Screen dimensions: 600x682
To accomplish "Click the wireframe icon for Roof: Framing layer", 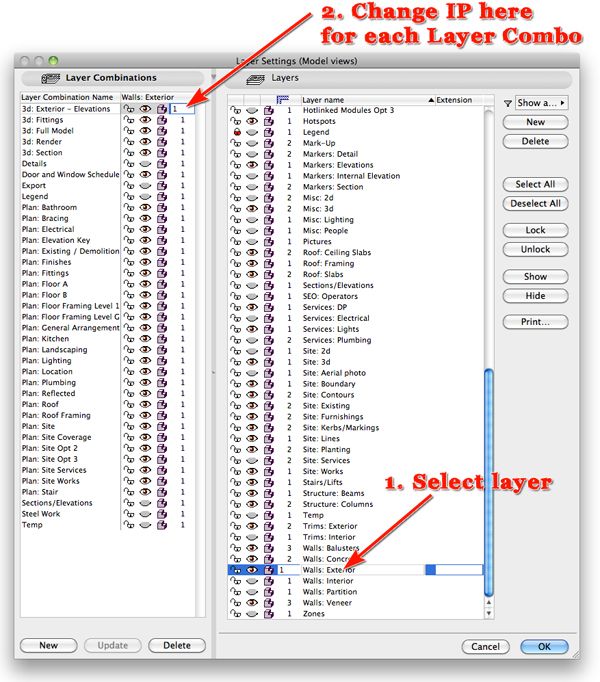I will coord(269,264).
